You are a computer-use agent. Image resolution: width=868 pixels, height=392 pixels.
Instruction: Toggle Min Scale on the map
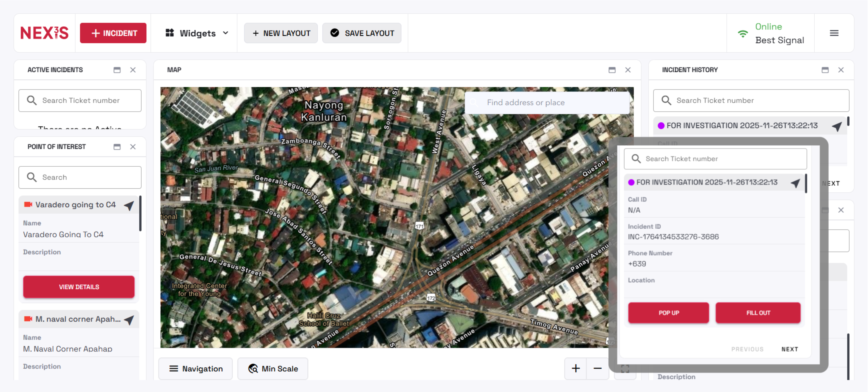pos(273,368)
